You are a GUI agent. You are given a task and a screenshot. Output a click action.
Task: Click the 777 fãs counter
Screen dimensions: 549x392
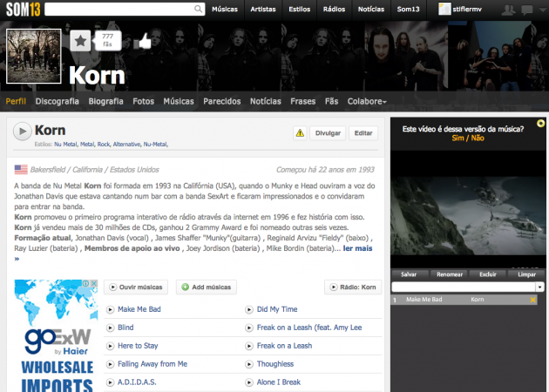(x=107, y=40)
